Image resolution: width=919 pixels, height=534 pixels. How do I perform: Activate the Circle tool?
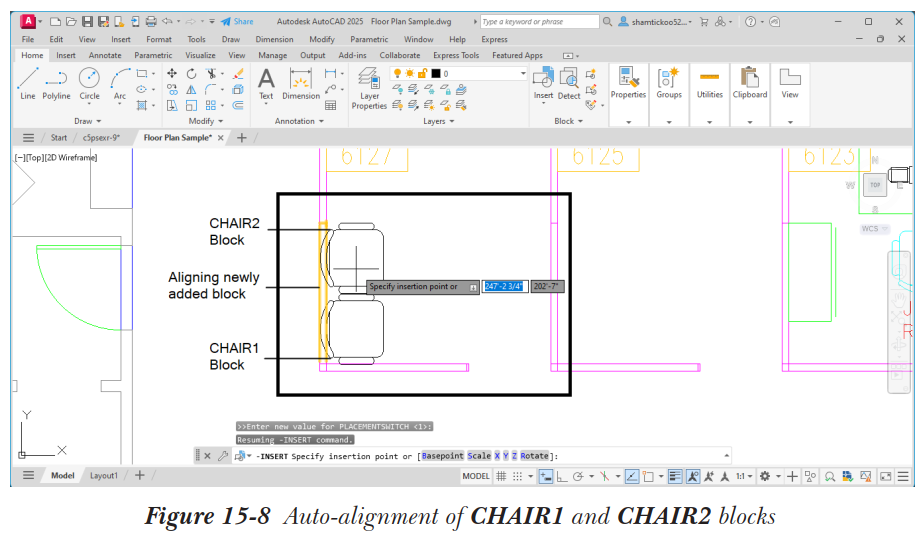coord(89,83)
